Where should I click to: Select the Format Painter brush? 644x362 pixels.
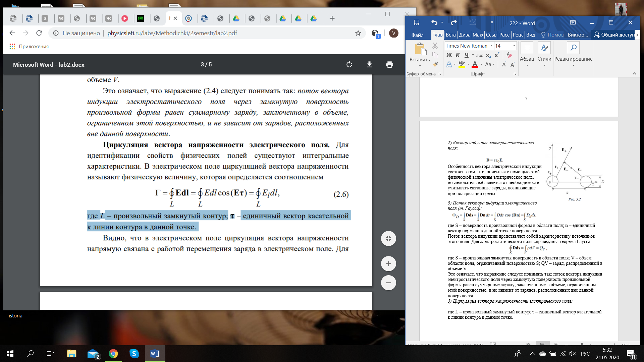(x=435, y=64)
